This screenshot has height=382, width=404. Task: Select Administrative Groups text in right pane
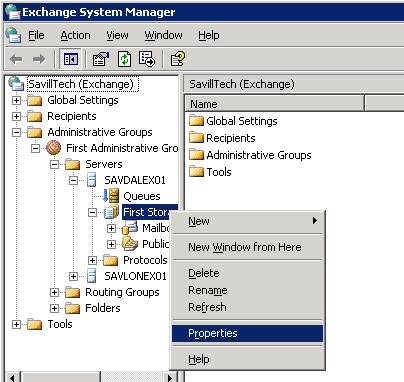[x=259, y=155]
